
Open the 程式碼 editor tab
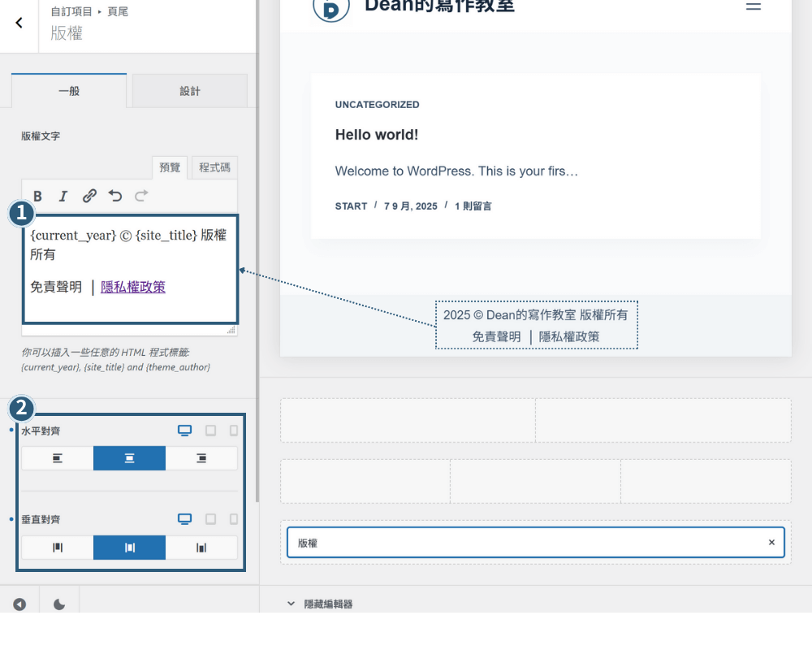coord(214,167)
